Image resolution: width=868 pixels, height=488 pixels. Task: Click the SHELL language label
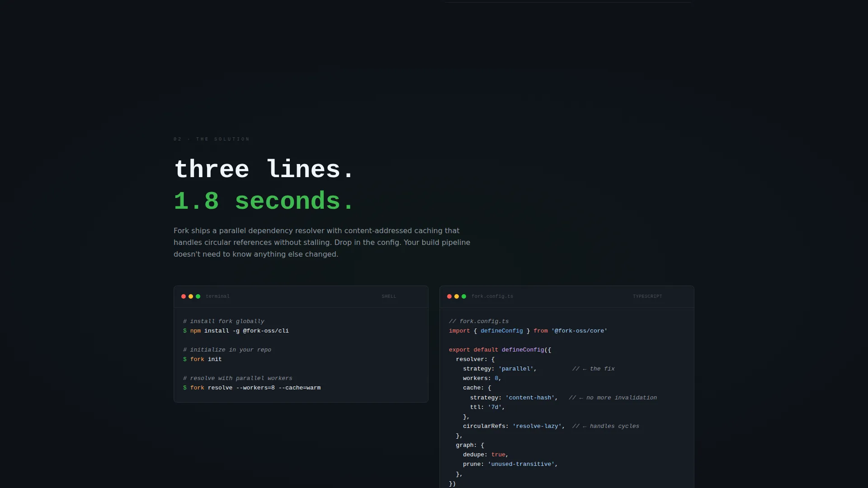[x=389, y=296]
